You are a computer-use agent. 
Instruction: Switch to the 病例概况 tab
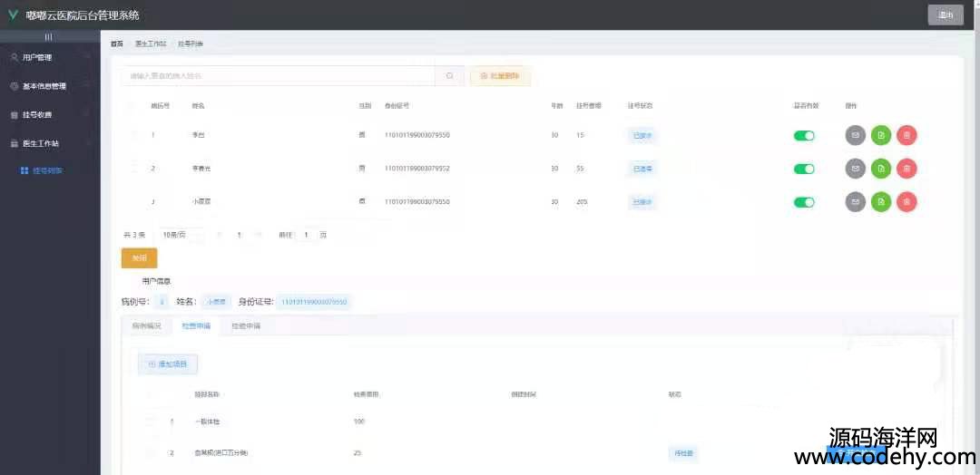pos(146,325)
